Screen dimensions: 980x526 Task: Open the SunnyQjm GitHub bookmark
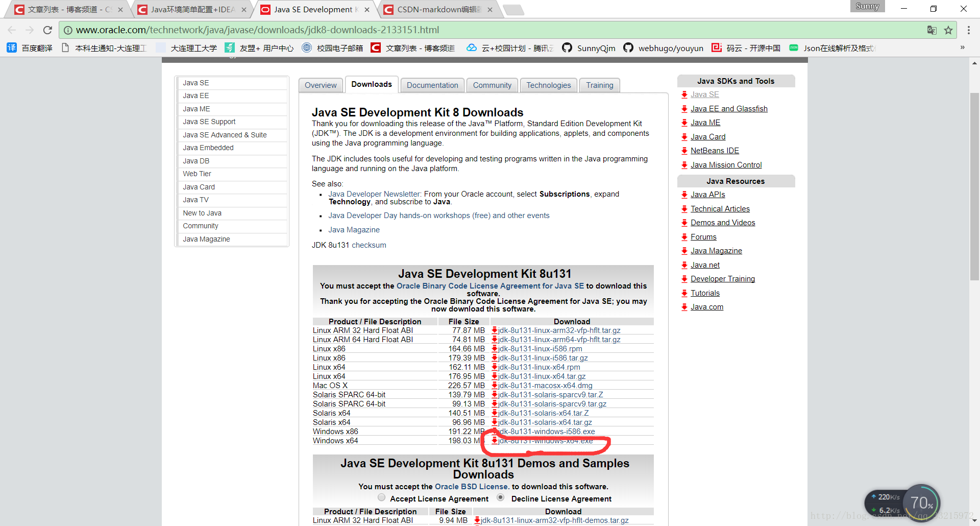click(x=589, y=48)
